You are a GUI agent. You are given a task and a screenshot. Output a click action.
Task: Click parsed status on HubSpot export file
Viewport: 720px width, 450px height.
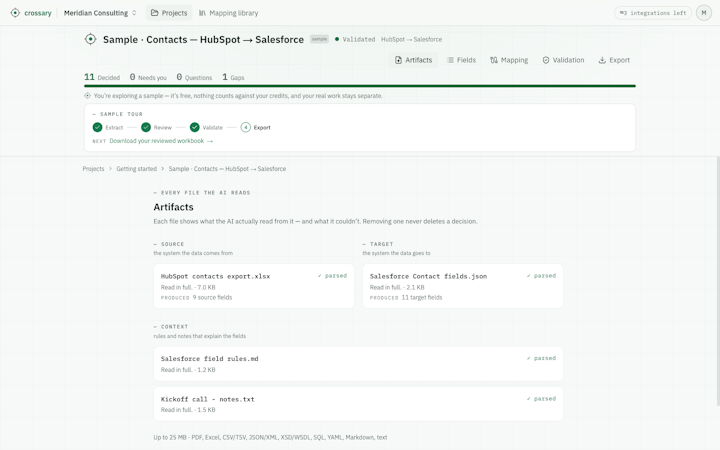[332, 276]
